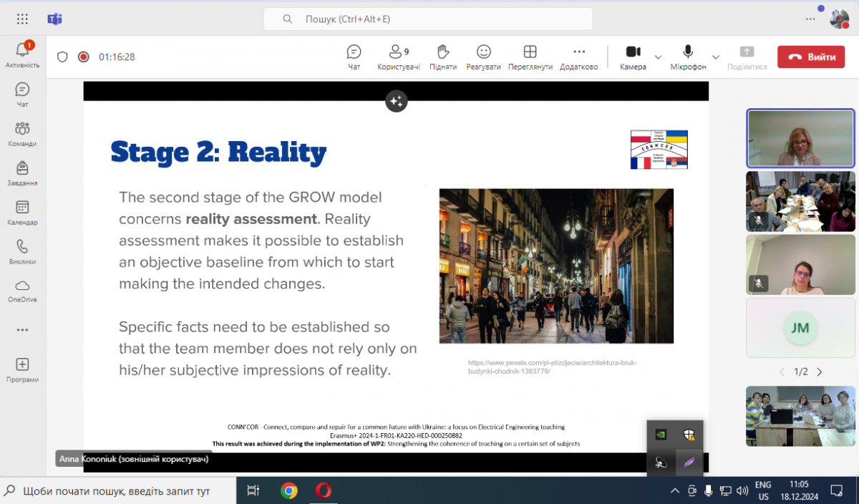The width and height of the screenshot is (859, 504).
Task: Go to next page of participant videos
Action: tap(820, 372)
